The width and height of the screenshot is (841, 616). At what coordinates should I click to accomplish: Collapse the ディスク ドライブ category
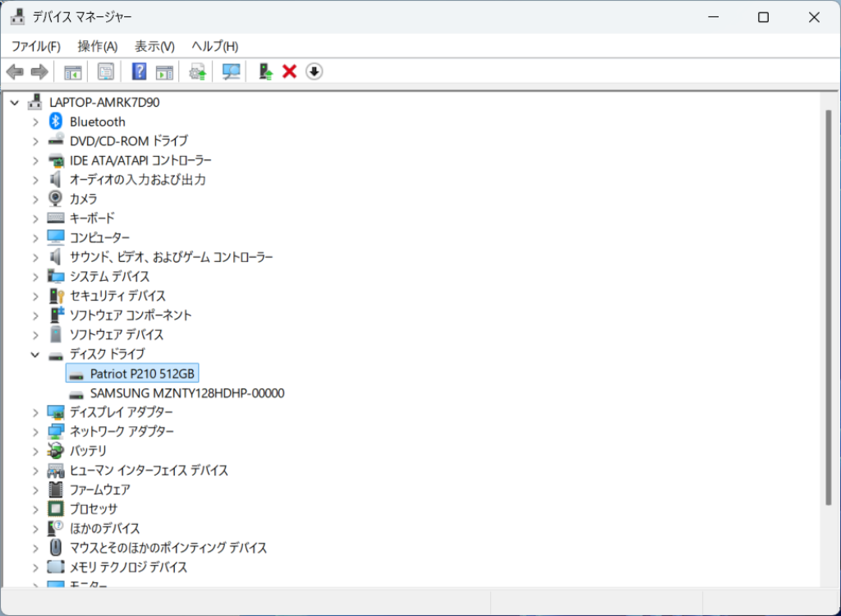34,355
